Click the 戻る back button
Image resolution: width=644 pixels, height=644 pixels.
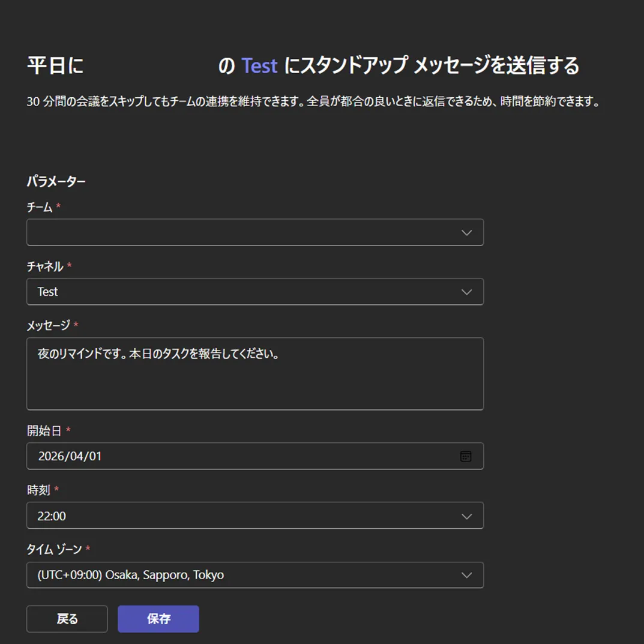coord(67,618)
